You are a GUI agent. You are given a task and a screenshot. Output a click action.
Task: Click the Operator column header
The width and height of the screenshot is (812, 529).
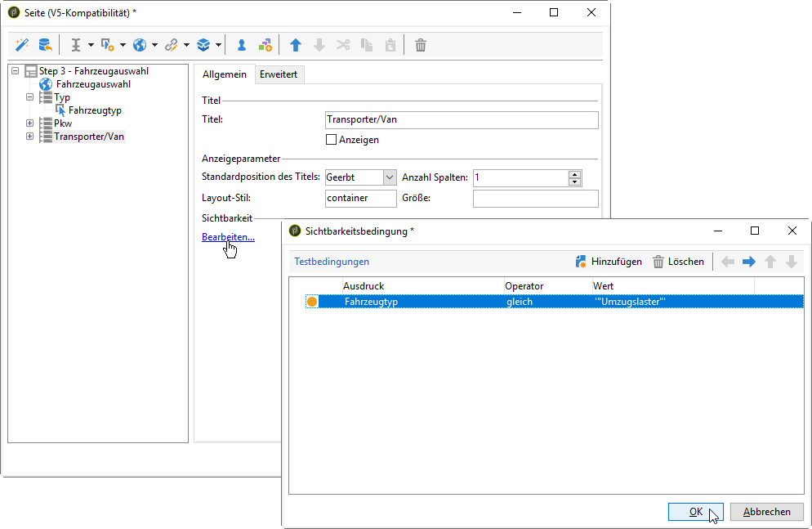tap(548, 286)
